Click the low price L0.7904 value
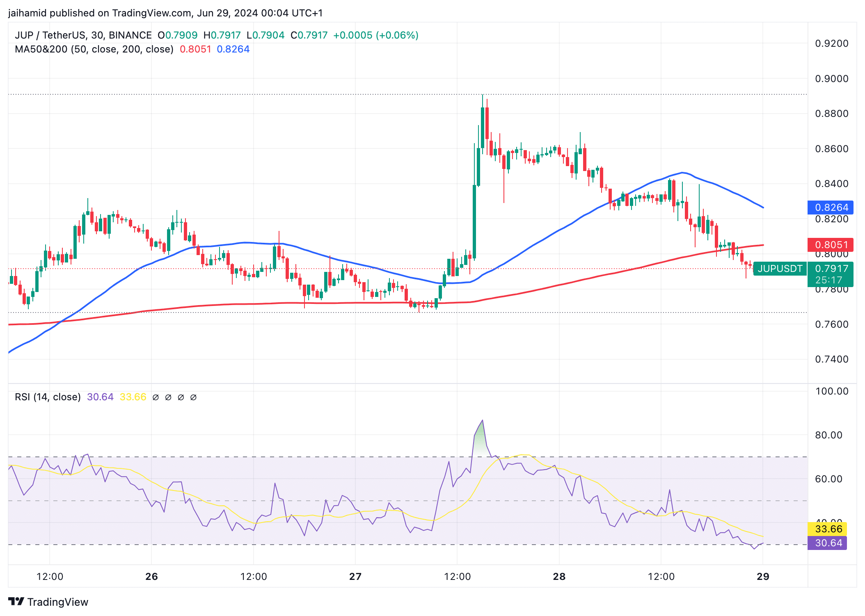865x616 pixels. click(265, 35)
